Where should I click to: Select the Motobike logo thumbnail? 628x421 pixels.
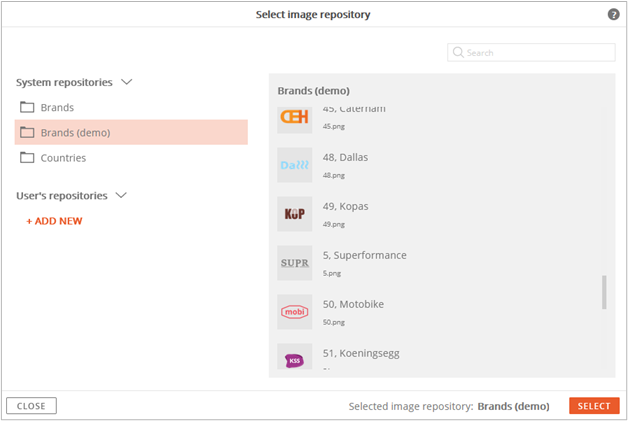tap(294, 312)
